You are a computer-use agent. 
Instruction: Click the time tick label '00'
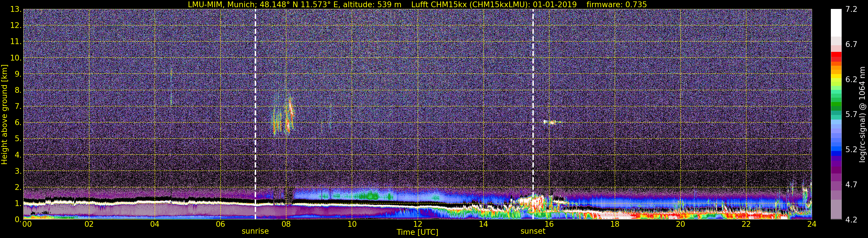coord(27,224)
